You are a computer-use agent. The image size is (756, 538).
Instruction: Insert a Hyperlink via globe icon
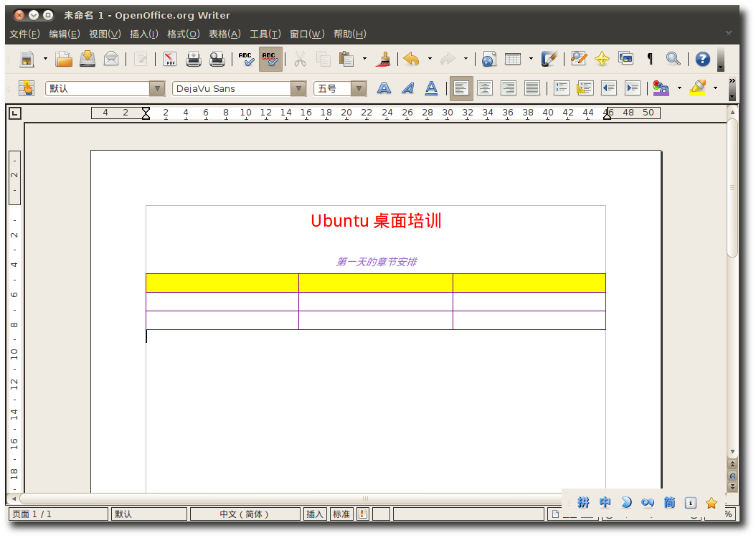[489, 60]
